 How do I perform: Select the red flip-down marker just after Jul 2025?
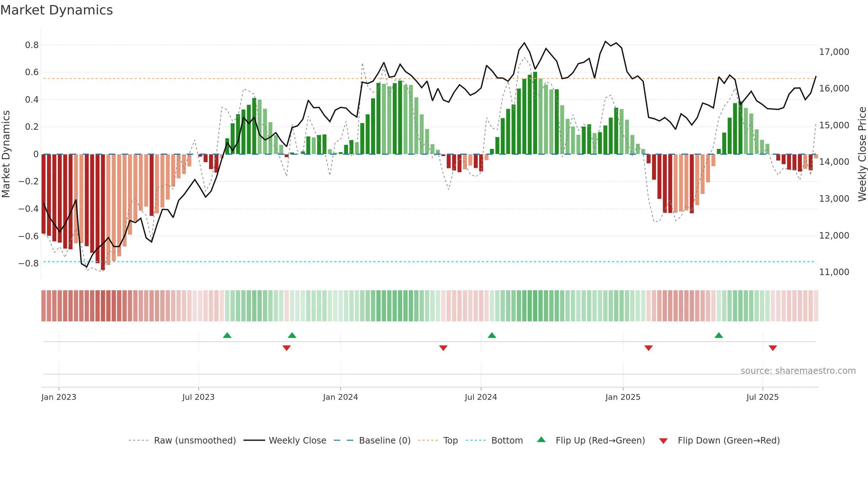click(x=773, y=348)
